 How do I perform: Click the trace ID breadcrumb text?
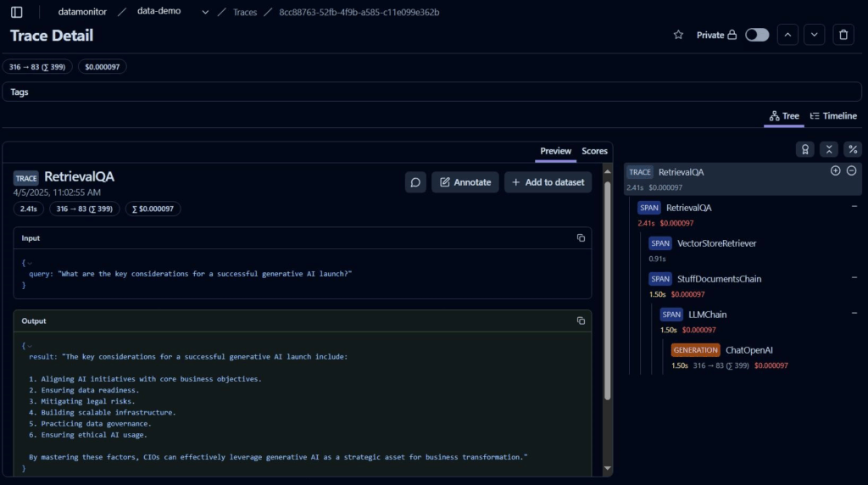coord(359,12)
